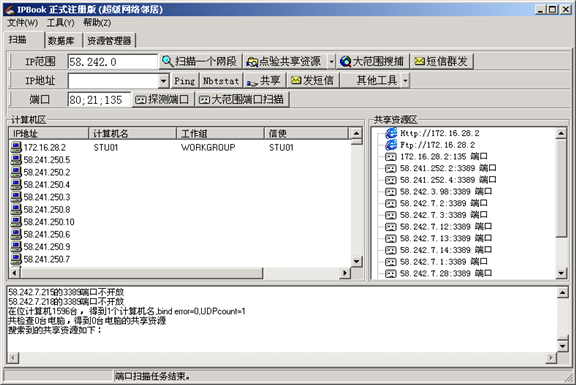Click the computer icon beside 58.241.250.4
Image resolution: width=576 pixels, height=385 pixels.
pos(16,184)
